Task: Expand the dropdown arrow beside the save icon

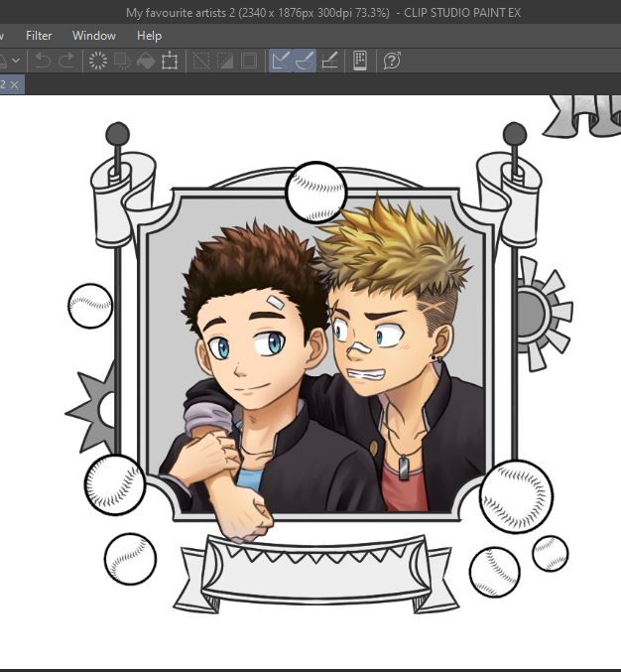Action: (16, 61)
